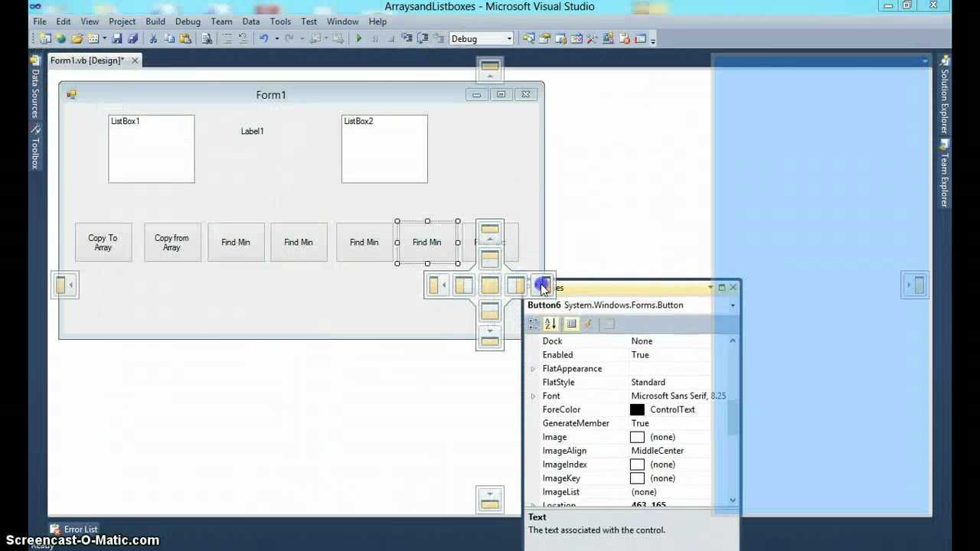This screenshot has height=551, width=980.
Task: Select the ListBox2 control
Action: coord(384,149)
